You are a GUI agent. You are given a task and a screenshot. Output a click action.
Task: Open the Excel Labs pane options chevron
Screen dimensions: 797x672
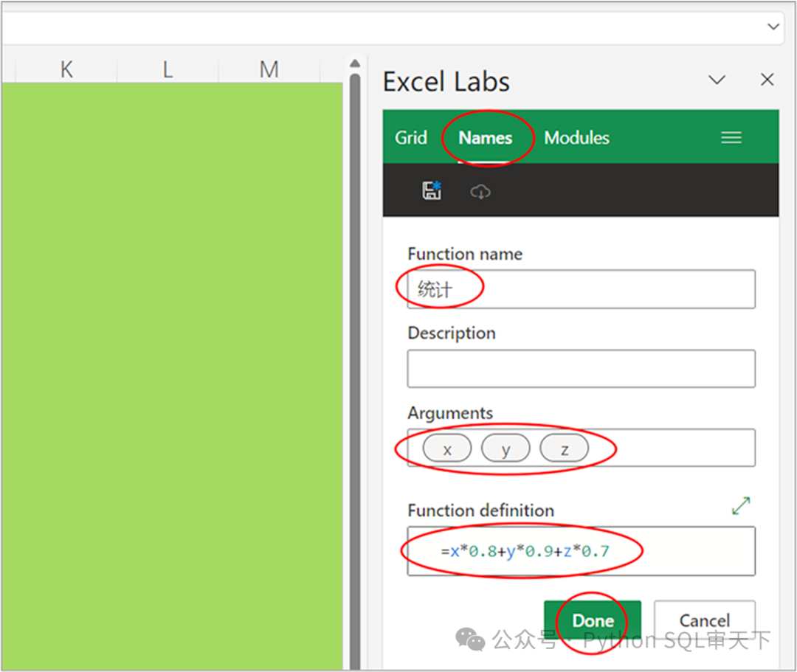click(x=717, y=80)
